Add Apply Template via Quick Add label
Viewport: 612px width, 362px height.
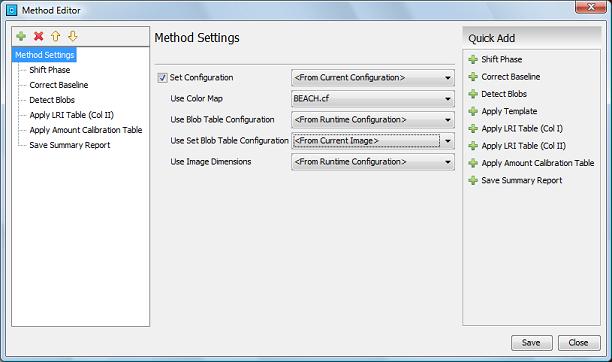click(509, 111)
